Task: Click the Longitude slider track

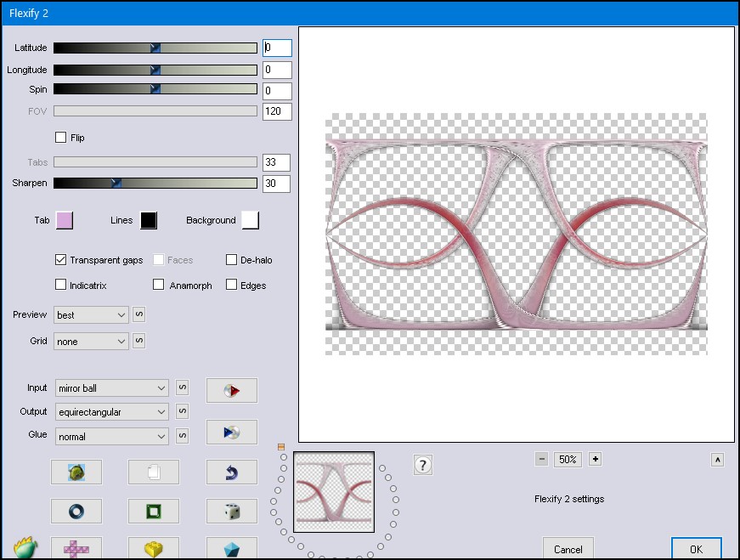Action: click(x=155, y=70)
